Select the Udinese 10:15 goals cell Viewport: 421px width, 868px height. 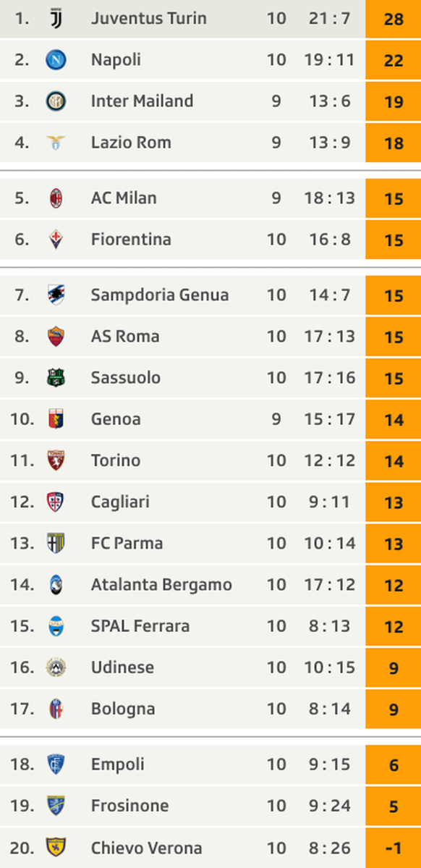tap(330, 667)
